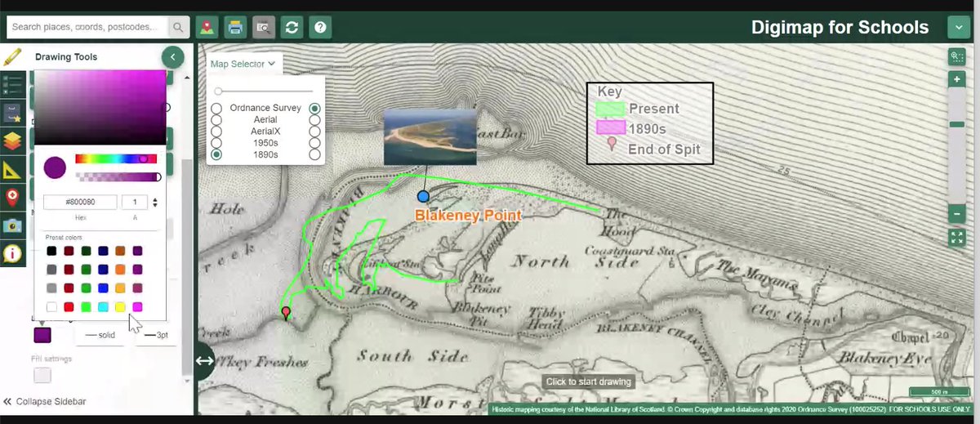Click the alpha value input field
Image resolution: width=980 pixels, height=424 pixels.
(x=136, y=202)
